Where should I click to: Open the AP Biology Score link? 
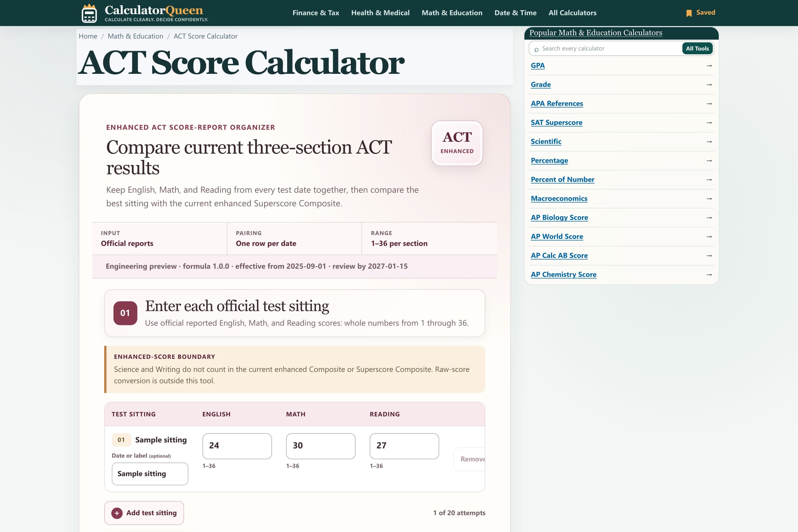pyautogui.click(x=559, y=217)
